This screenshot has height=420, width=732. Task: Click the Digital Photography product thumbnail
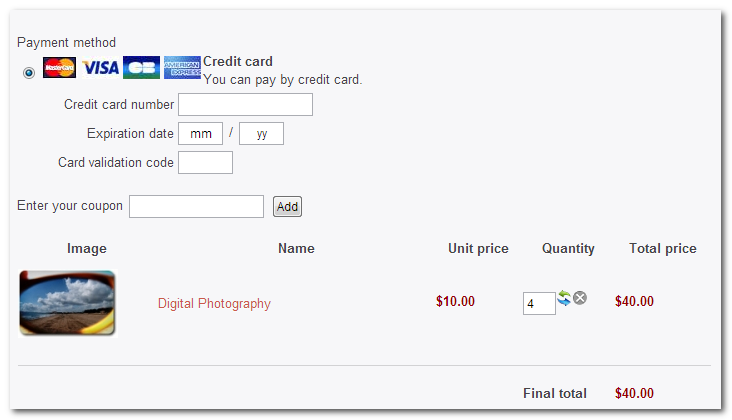67,302
